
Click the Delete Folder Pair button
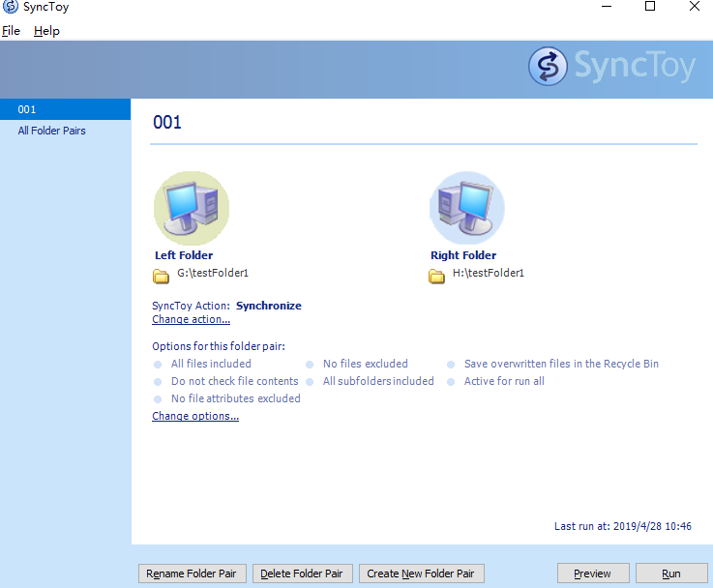(303, 573)
